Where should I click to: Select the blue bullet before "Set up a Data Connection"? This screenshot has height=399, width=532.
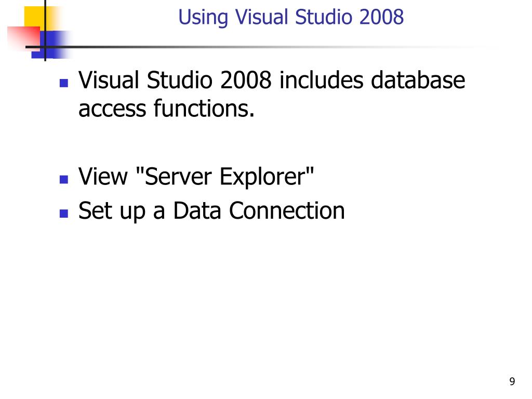tap(64, 213)
